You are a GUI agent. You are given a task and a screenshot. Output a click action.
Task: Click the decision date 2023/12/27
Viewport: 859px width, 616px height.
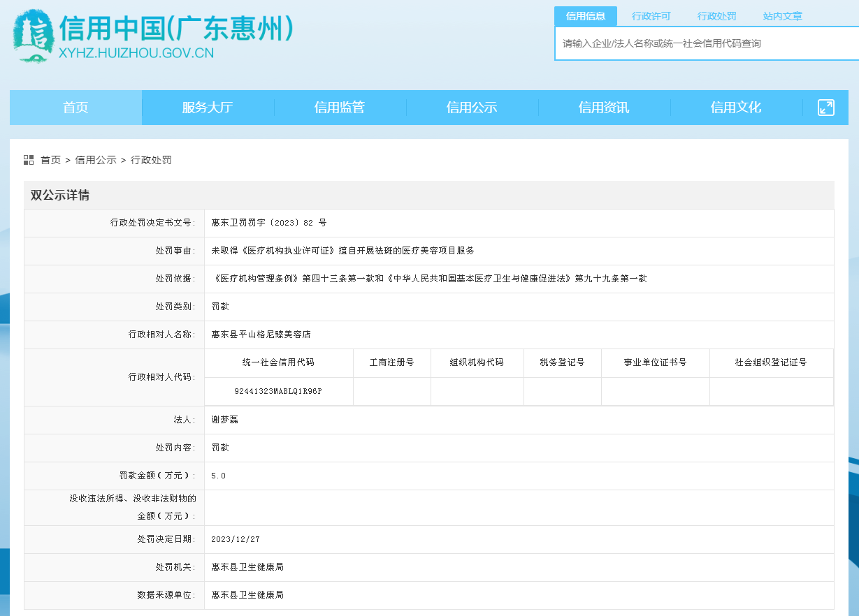point(236,540)
